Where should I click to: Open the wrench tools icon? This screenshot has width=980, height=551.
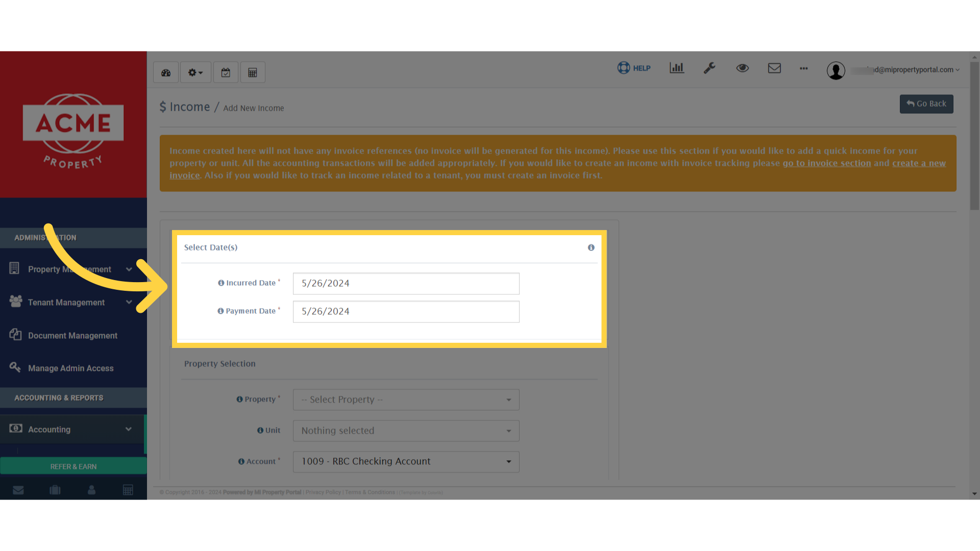[709, 68]
